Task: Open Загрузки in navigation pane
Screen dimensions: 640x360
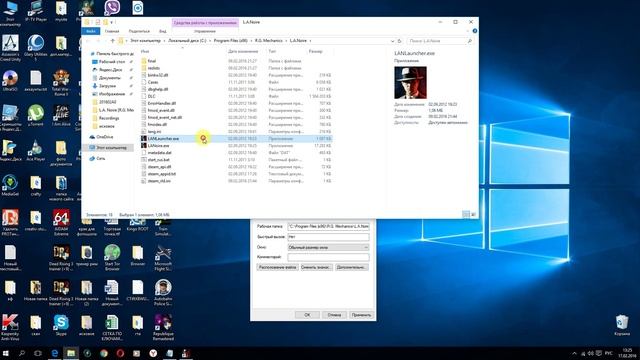Action: [x=107, y=86]
